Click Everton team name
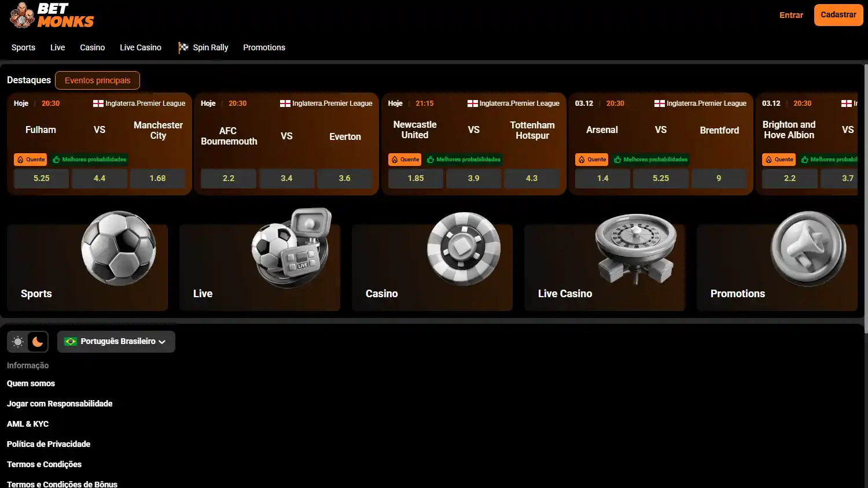The height and width of the screenshot is (488, 868). [x=345, y=136]
